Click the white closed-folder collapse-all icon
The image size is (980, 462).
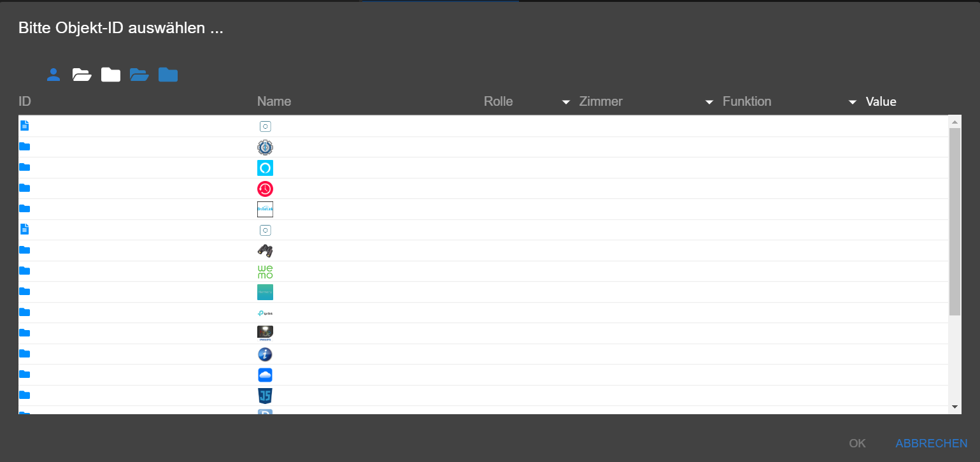coord(111,75)
